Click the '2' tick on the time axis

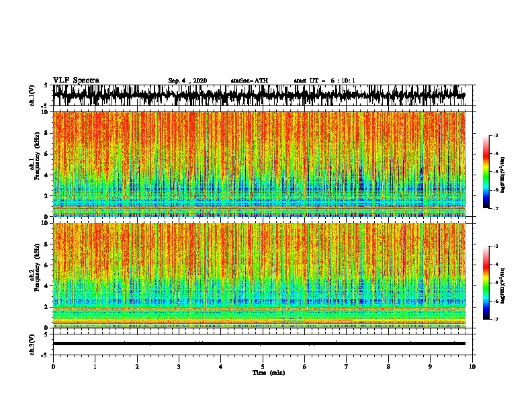coord(137,367)
